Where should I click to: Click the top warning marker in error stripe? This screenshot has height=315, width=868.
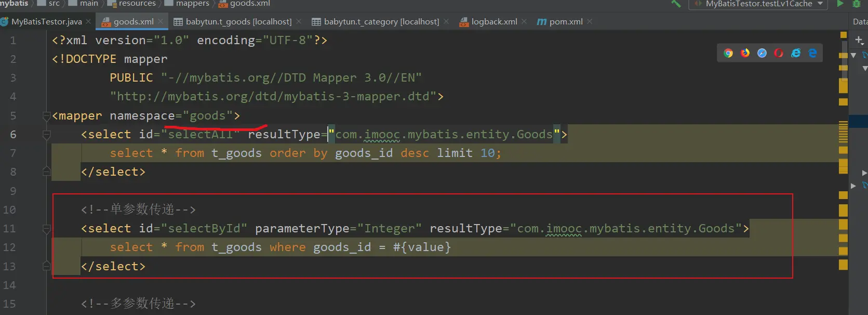(x=843, y=35)
